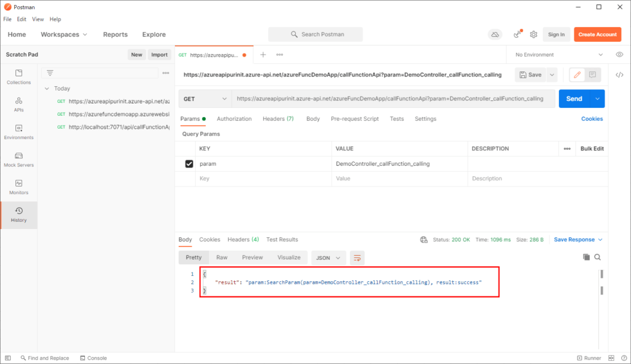Open the APIs sidebar panel
Image resolution: width=631 pixels, height=364 pixels.
(x=18, y=103)
